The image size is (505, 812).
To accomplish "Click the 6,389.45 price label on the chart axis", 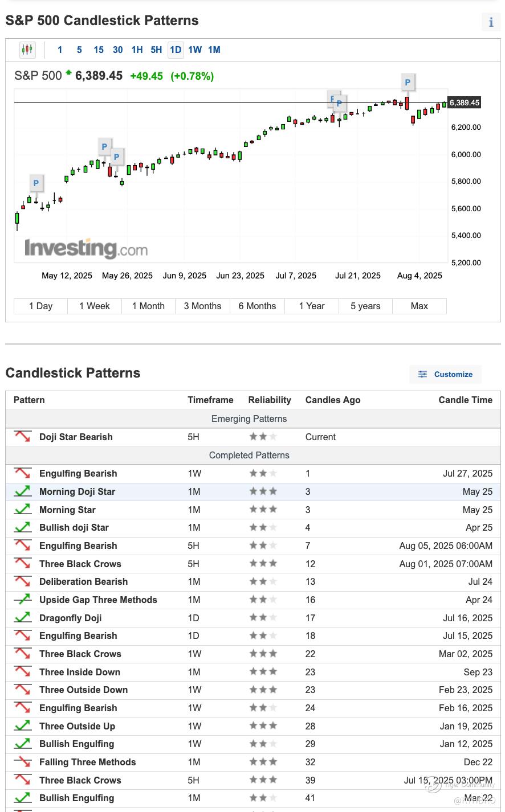I will click(x=465, y=103).
